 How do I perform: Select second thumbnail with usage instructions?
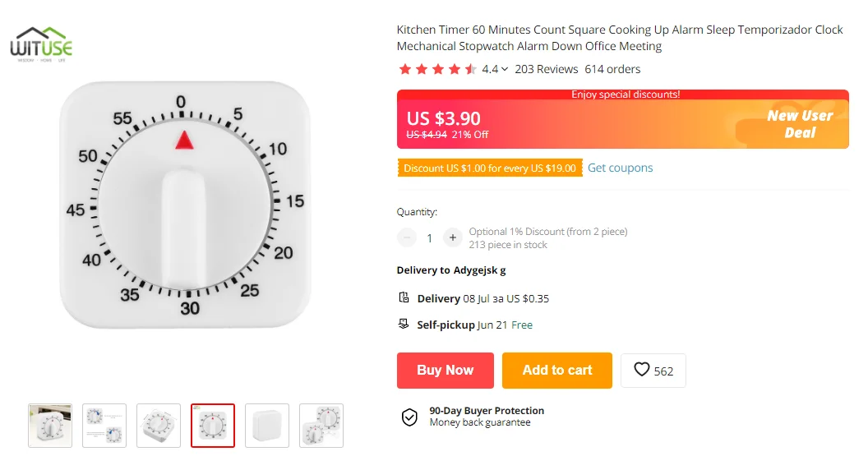[x=104, y=426]
